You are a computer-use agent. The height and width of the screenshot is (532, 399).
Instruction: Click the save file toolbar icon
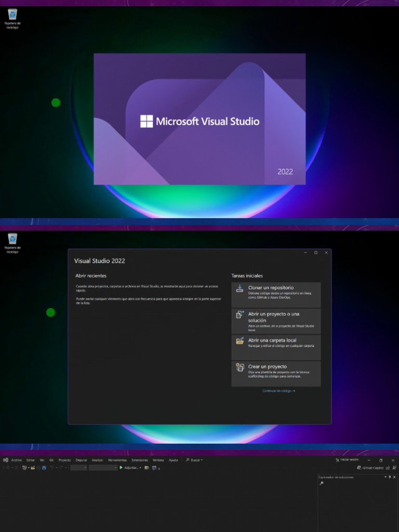pyautogui.click(x=38, y=468)
